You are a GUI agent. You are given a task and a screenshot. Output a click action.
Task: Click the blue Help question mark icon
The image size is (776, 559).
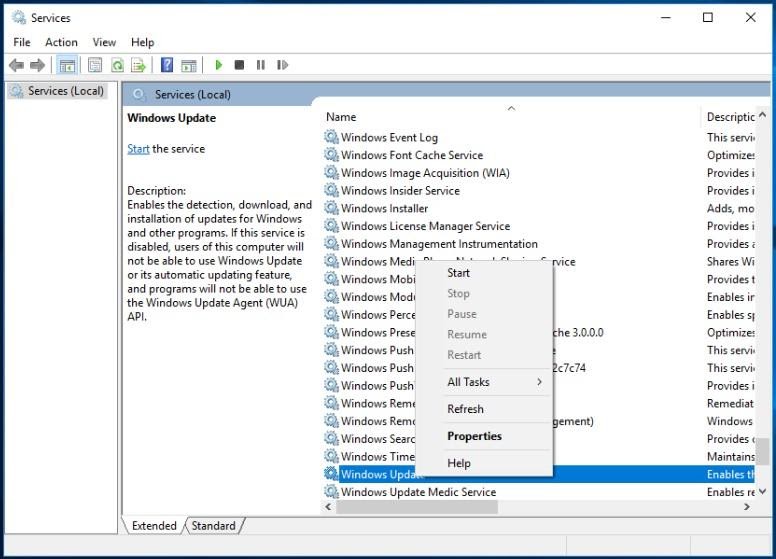(167, 65)
